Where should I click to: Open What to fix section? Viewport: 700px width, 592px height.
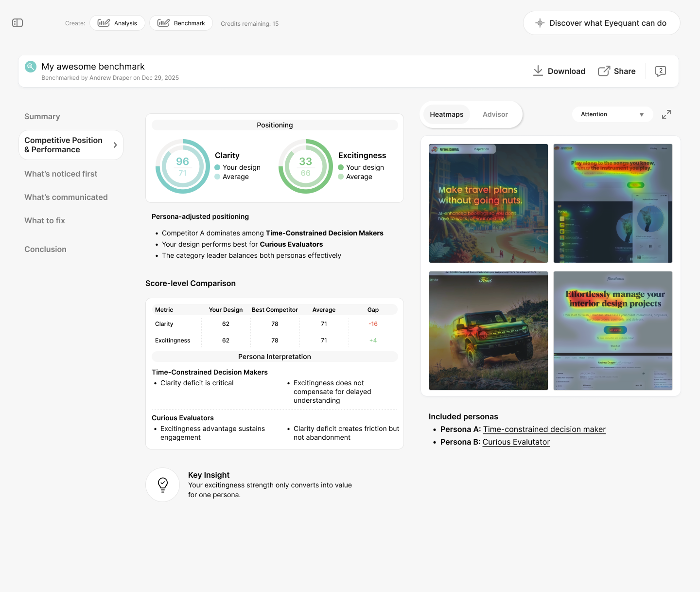coord(45,221)
